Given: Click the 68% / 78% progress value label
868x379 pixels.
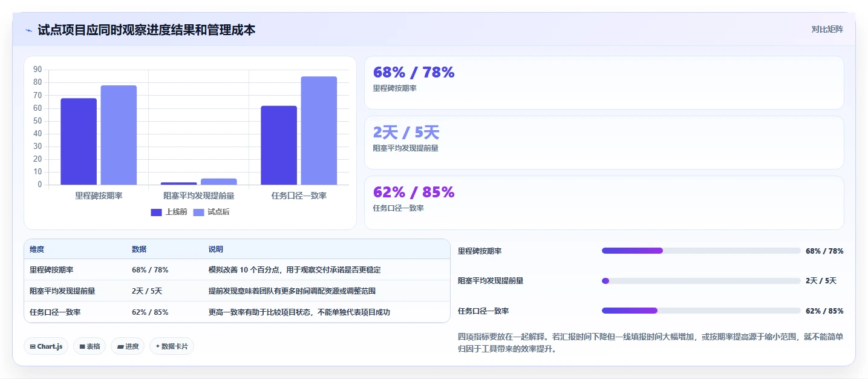Looking at the screenshot, I should pyautogui.click(x=824, y=251).
